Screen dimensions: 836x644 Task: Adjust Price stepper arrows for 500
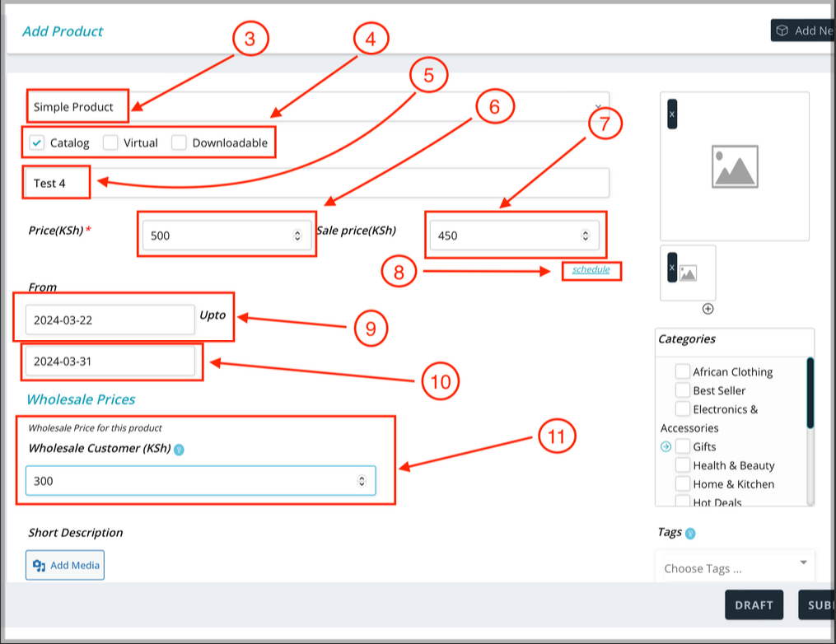297,236
